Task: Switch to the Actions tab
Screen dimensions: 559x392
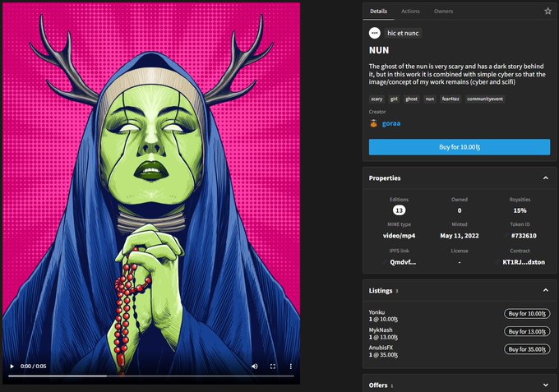Action: coord(410,11)
